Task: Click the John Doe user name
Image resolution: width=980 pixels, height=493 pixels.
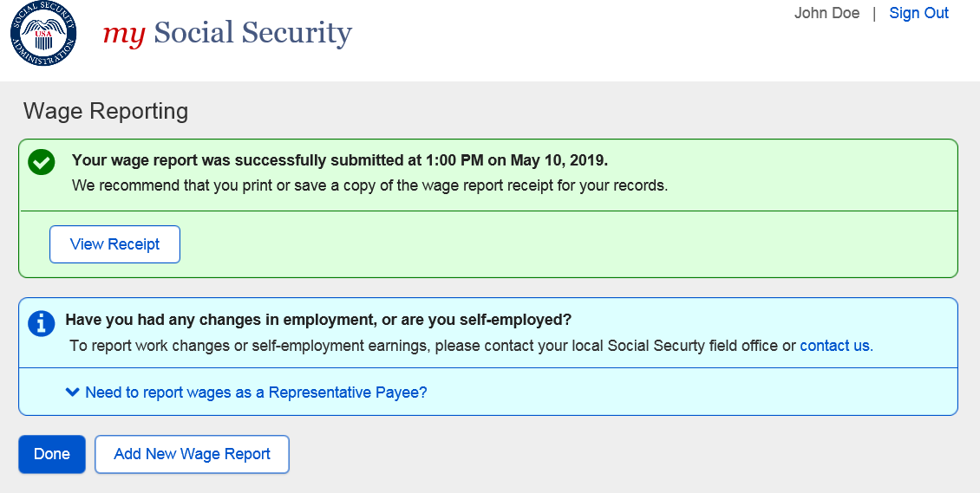Action: pos(826,13)
